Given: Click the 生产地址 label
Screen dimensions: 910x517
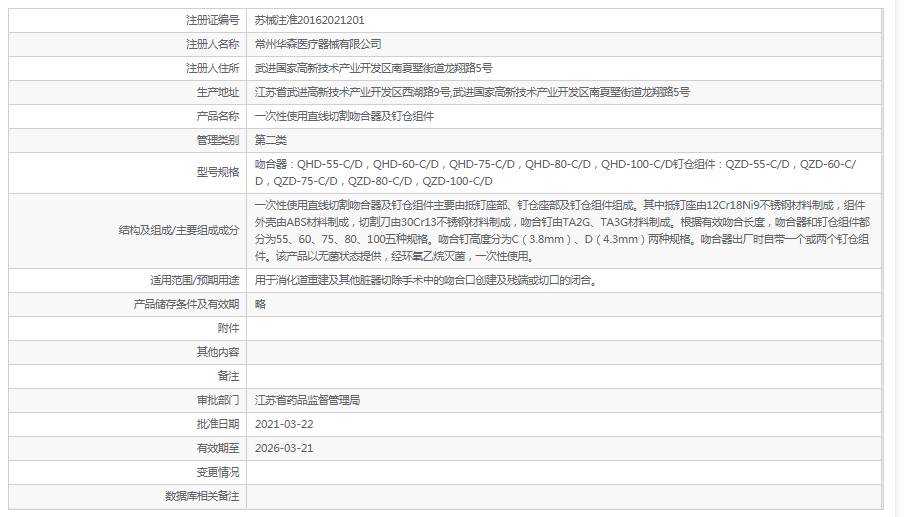Looking at the screenshot, I should click(218, 92).
